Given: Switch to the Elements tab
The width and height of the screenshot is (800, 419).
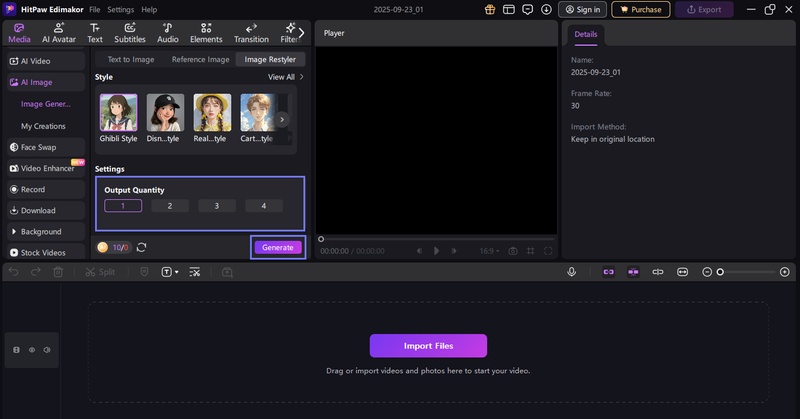Looking at the screenshot, I should click(x=206, y=33).
